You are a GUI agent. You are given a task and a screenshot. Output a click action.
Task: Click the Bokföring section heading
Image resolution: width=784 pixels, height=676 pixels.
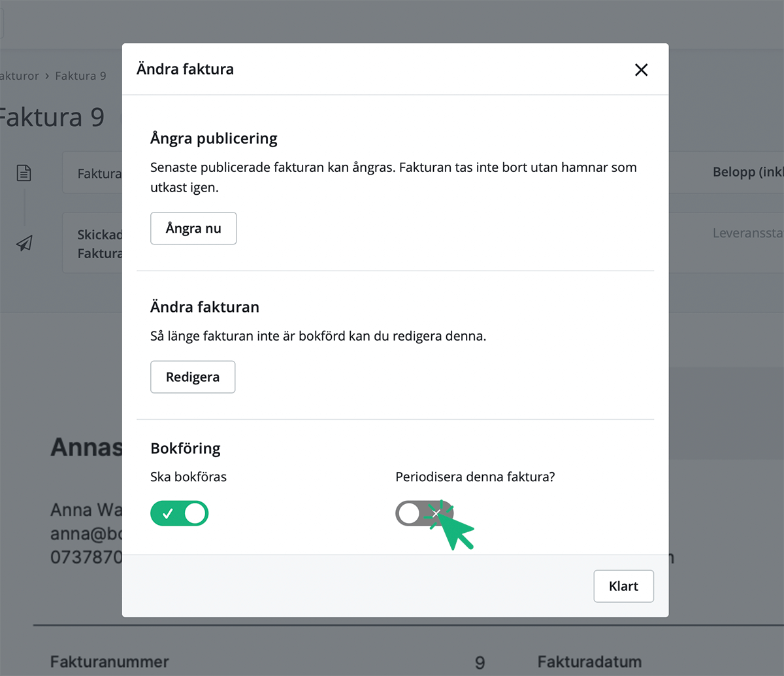186,448
